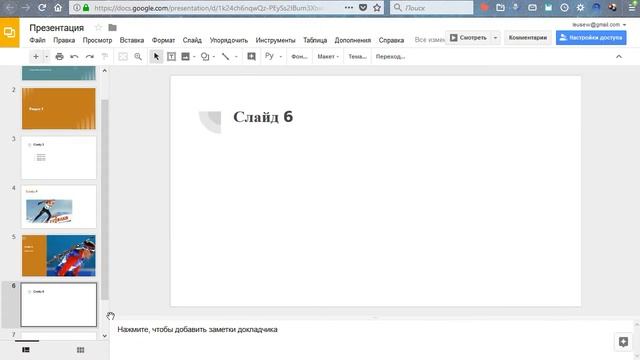Select the text box tool
The width and height of the screenshot is (640, 360).
point(171,57)
